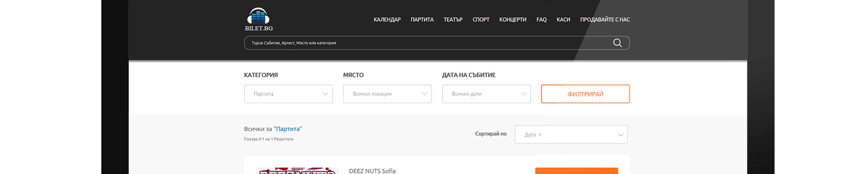Open the Театър section

click(453, 20)
